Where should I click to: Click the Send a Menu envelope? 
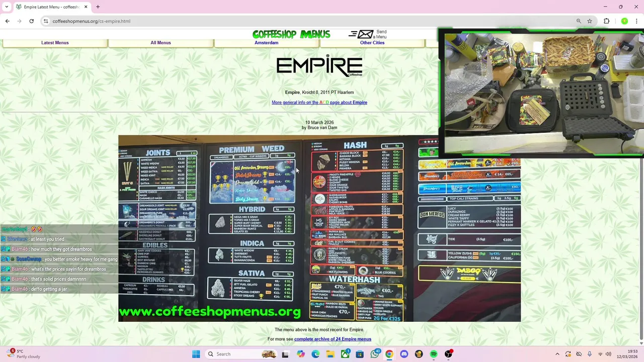[x=368, y=34]
